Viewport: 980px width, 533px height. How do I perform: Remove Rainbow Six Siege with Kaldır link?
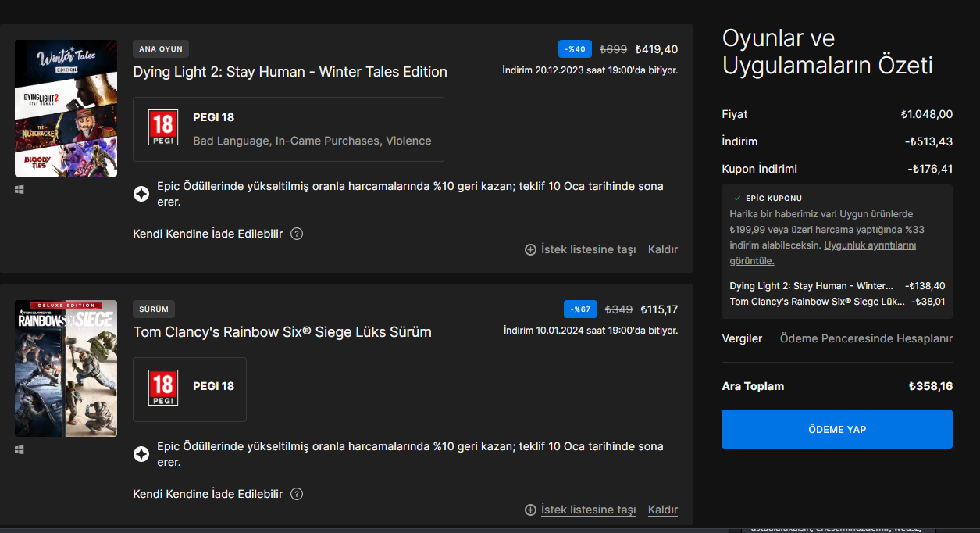(x=663, y=510)
